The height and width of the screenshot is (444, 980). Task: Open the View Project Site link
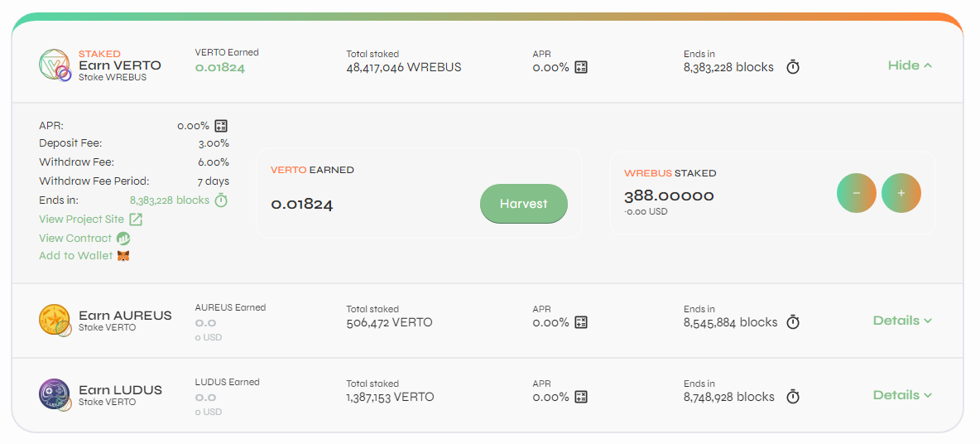coord(90,220)
